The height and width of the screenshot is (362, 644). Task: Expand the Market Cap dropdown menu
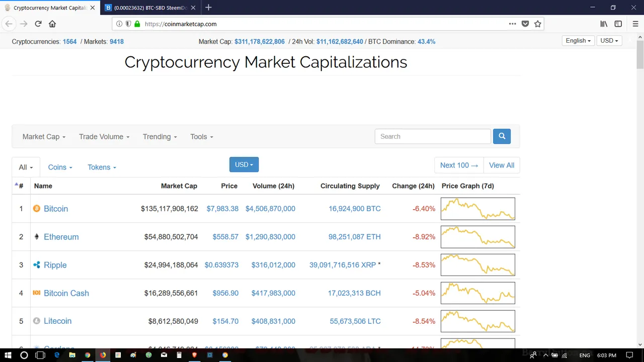coord(44,137)
